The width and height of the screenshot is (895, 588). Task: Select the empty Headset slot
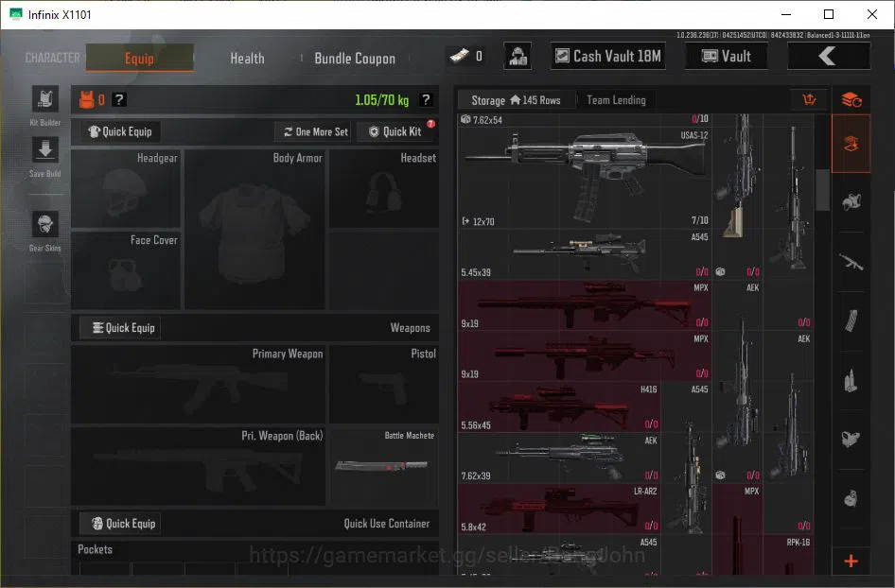(x=384, y=189)
